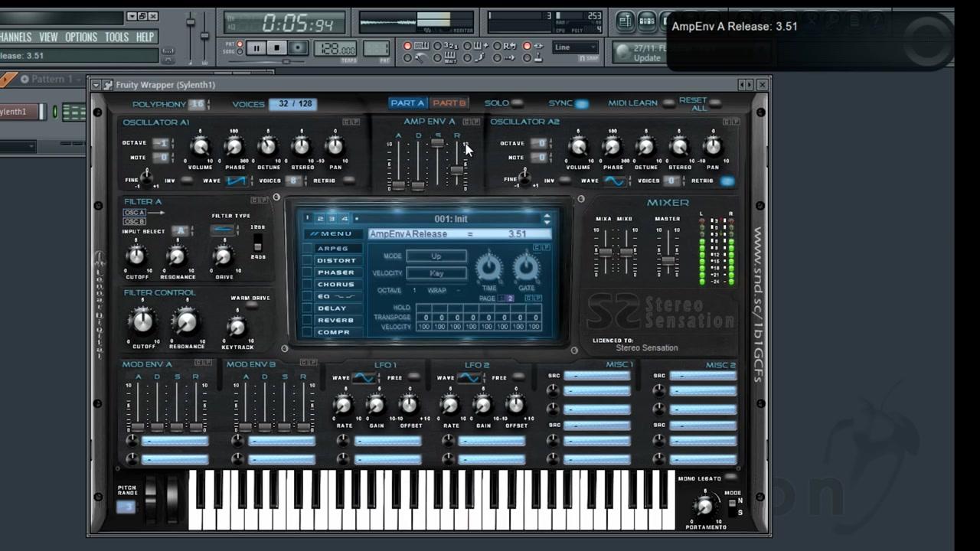Click the Oscillator A1 Volume knob
This screenshot has height=551, width=980.
pos(200,147)
